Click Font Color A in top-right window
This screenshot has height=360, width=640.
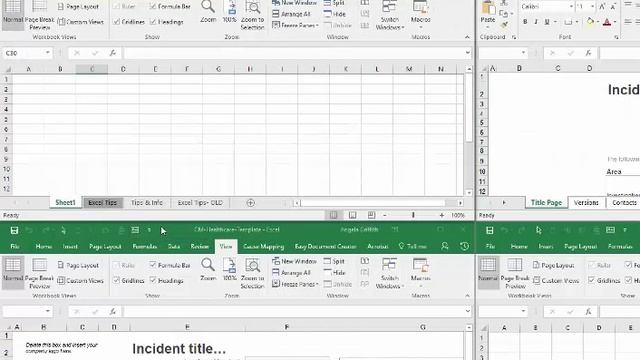tap(607, 22)
